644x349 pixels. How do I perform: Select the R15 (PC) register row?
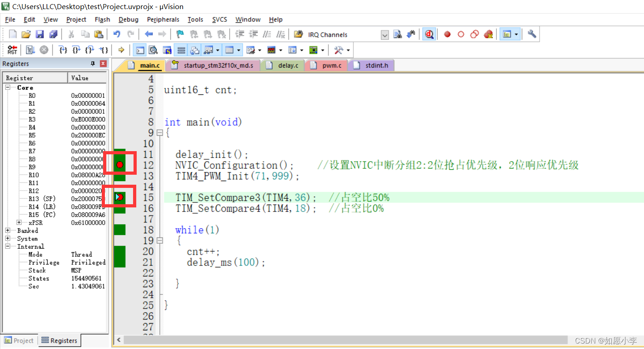click(54, 215)
